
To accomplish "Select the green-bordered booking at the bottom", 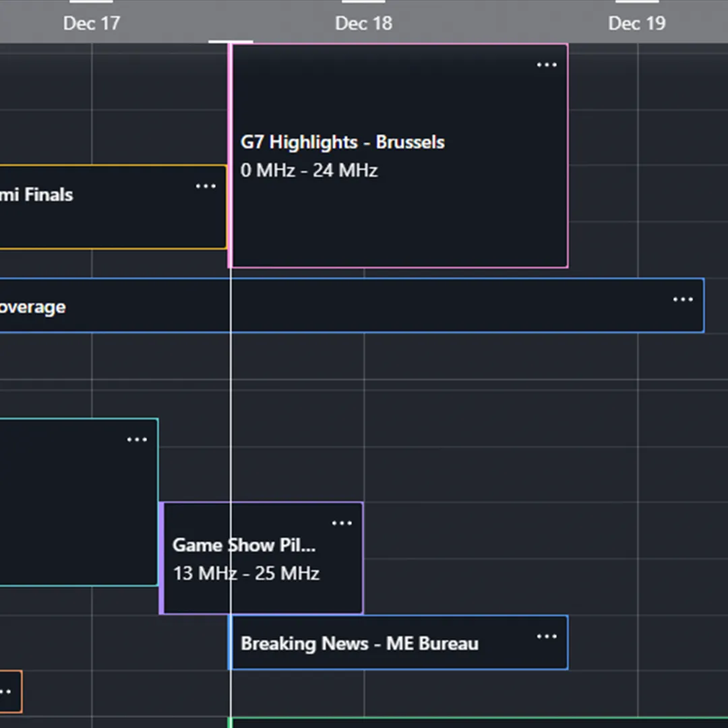I will 478,723.
